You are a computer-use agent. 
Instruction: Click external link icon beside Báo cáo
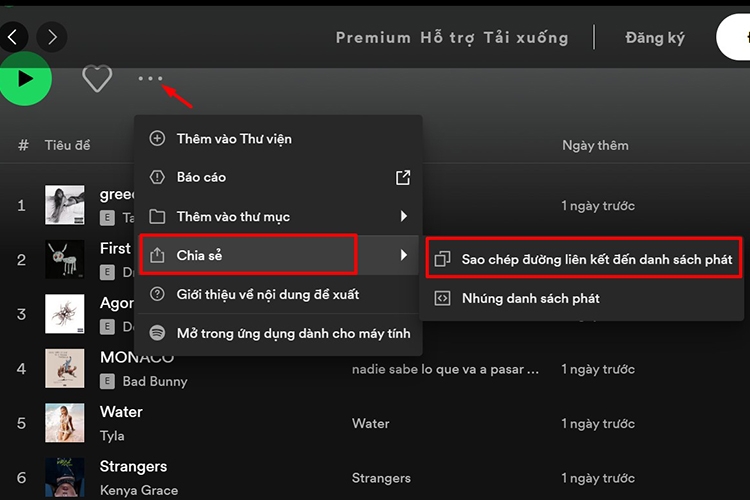click(403, 178)
